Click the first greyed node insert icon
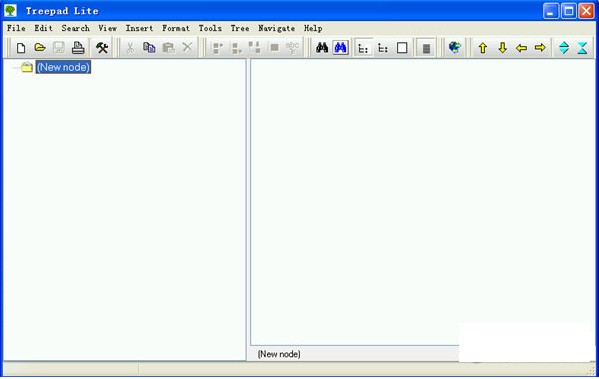Screen dimensions: 599x379 217,48
